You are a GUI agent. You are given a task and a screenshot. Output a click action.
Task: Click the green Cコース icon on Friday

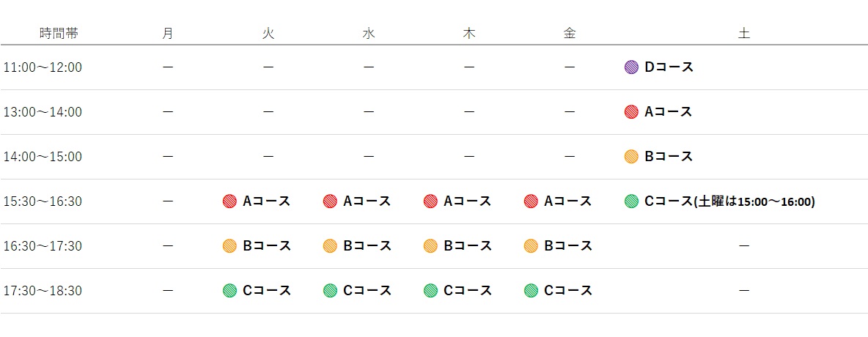coord(531,291)
